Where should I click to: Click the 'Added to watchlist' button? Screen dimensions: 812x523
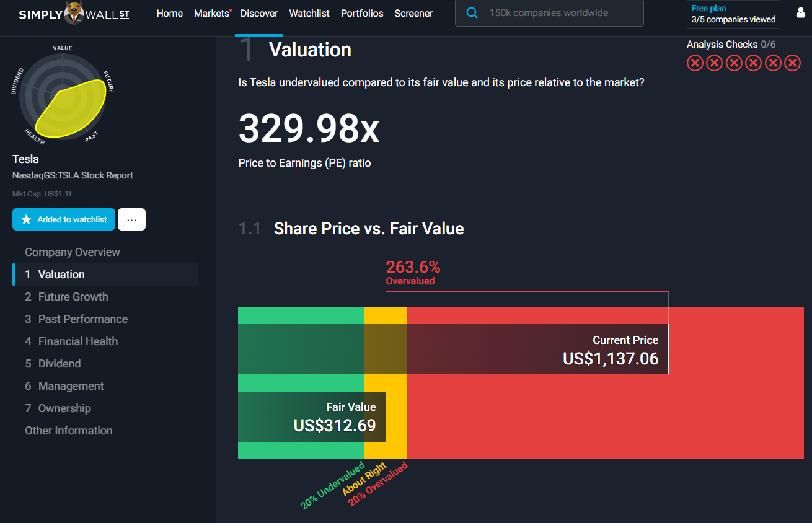[x=64, y=219]
